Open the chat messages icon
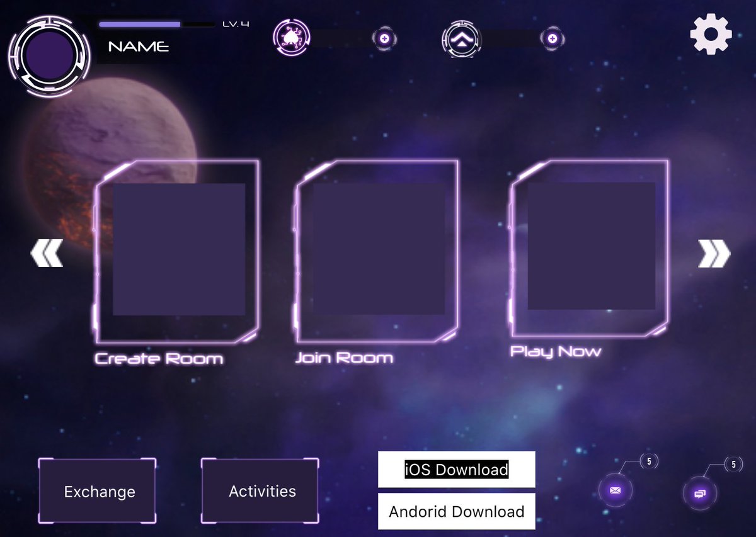Viewport: 756px width, 537px height. [x=699, y=494]
